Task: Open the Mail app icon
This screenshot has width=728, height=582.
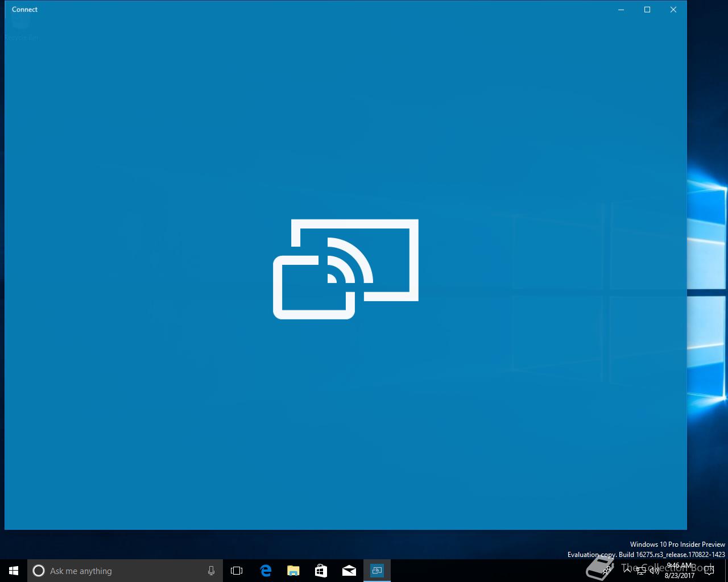Action: tap(349, 571)
